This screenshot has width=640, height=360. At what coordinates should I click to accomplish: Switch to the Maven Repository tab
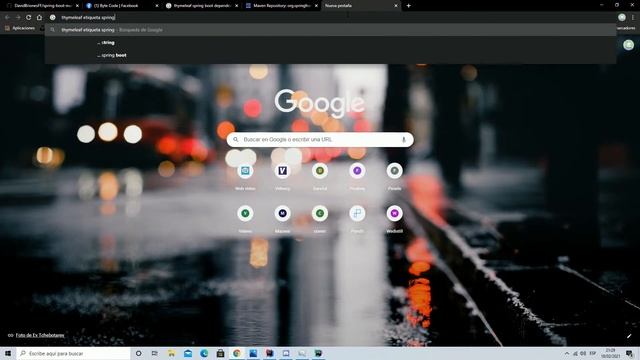coord(281,6)
